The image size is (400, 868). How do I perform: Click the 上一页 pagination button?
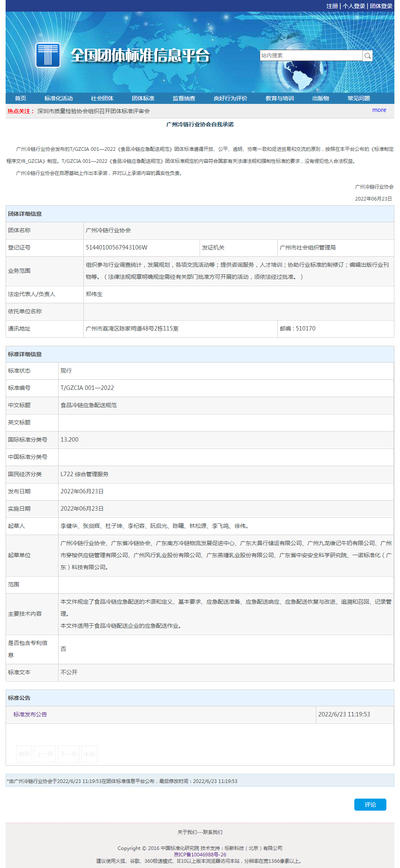coord(45,754)
